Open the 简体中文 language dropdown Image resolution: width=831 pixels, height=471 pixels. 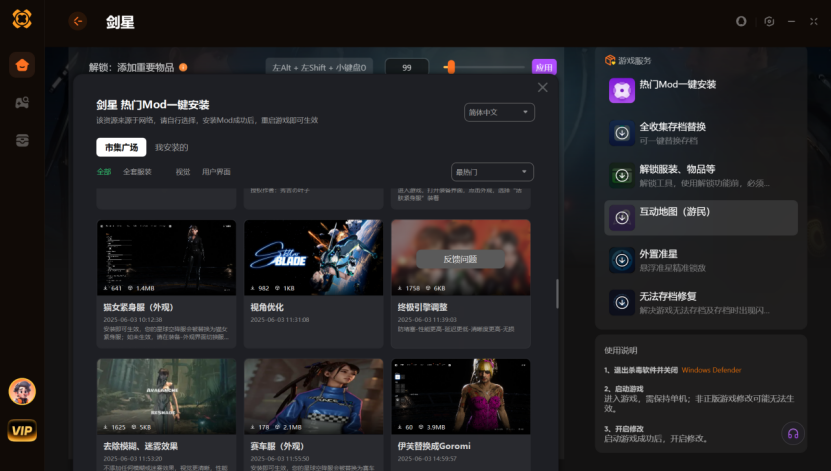click(x=499, y=112)
